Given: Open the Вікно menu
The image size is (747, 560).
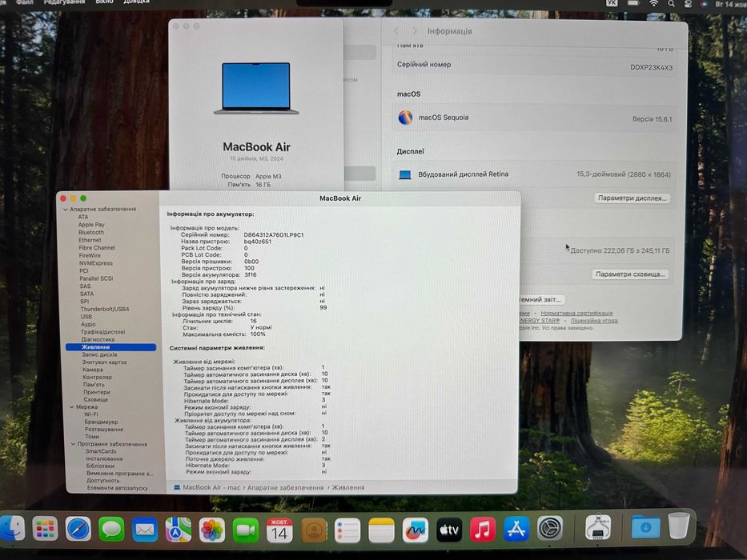Looking at the screenshot, I should point(104,2).
